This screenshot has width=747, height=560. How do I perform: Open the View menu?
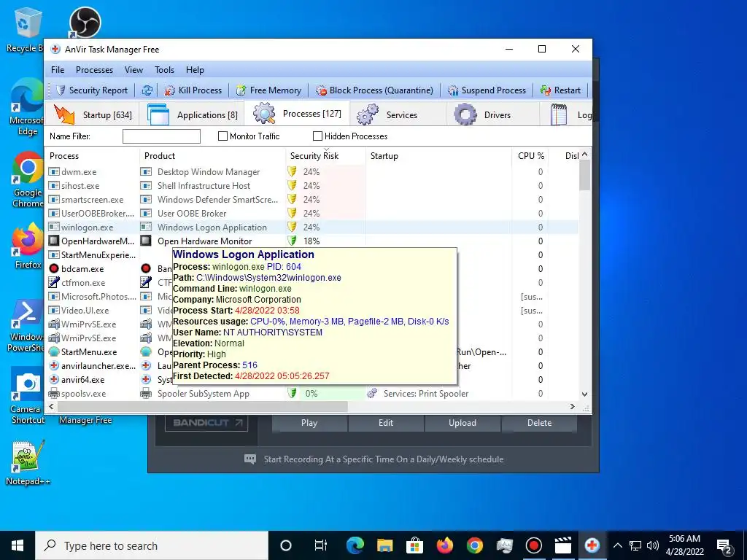click(x=134, y=69)
